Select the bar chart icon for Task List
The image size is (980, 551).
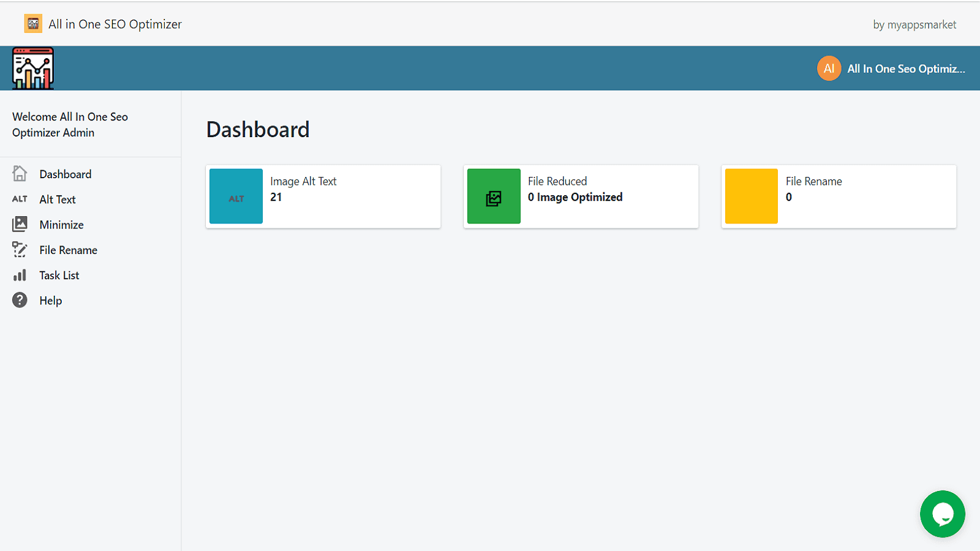19,275
